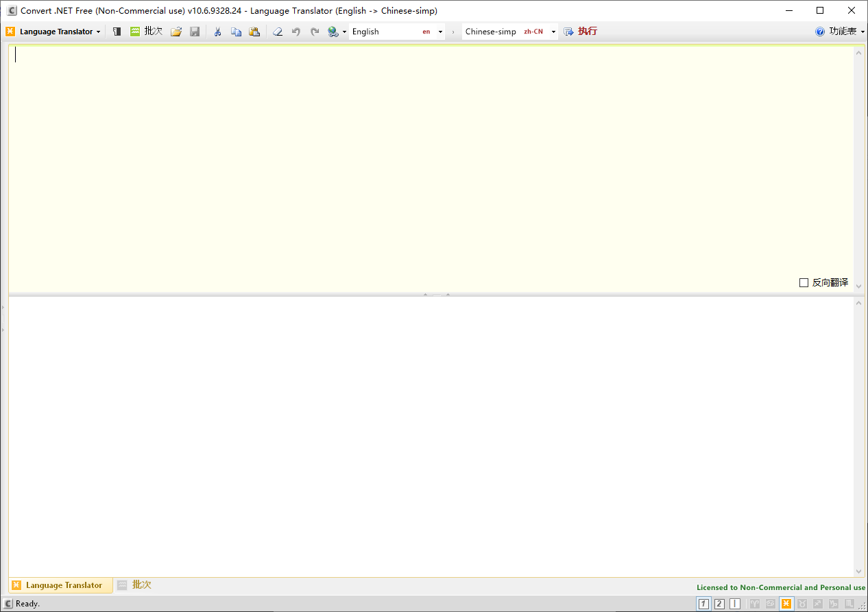868x612 pixels.
Task: Click the redo arrow icon
Action: (x=315, y=32)
